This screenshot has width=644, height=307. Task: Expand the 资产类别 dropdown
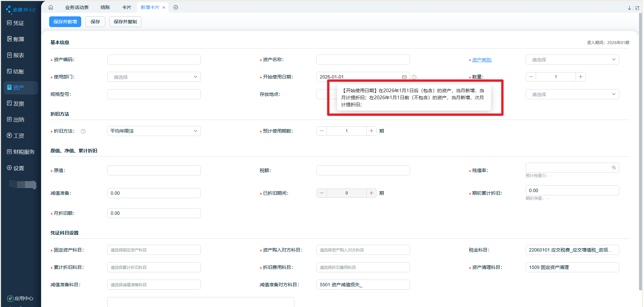[572, 60]
